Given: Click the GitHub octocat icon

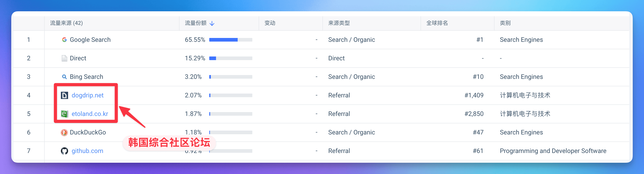Looking at the screenshot, I should [64, 151].
